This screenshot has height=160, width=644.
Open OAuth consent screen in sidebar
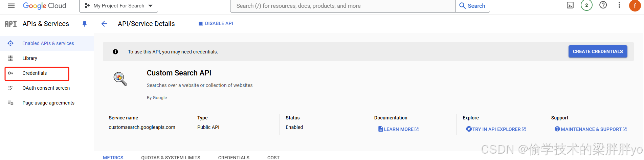coord(46,88)
